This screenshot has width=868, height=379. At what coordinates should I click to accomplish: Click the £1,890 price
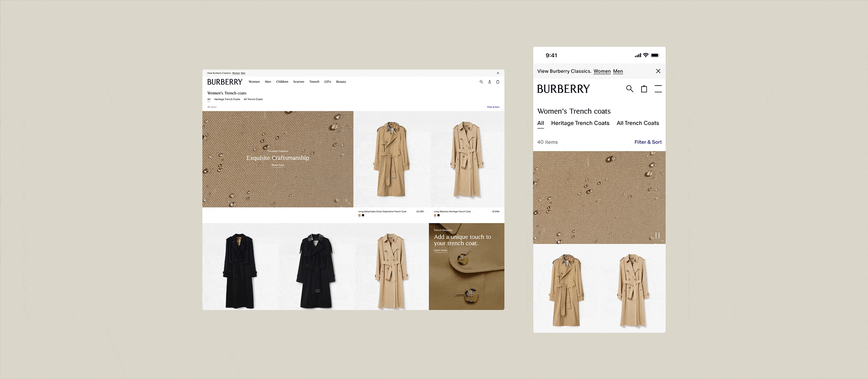496,211
